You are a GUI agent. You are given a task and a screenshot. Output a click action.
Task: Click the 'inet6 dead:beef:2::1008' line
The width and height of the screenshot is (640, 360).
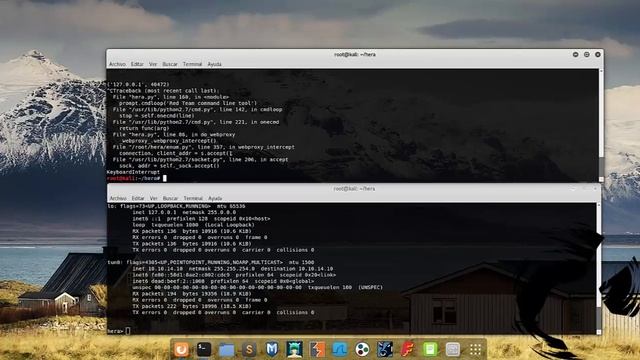pos(223,281)
